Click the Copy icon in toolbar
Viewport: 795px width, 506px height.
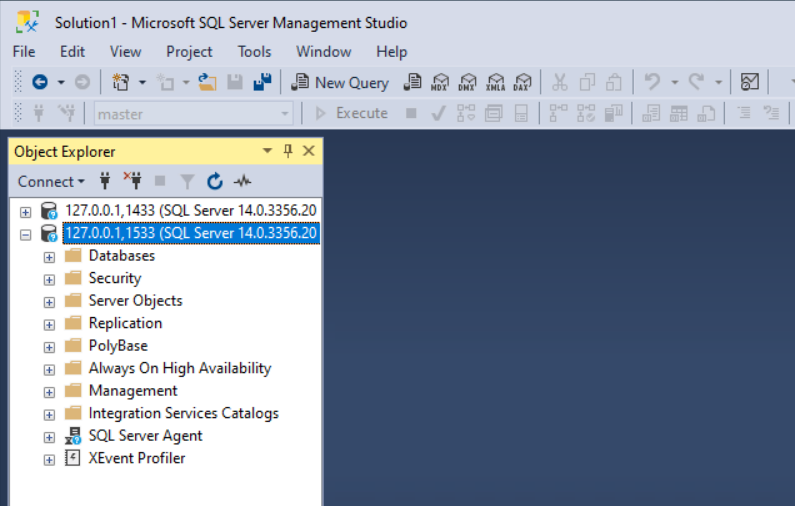(587, 82)
